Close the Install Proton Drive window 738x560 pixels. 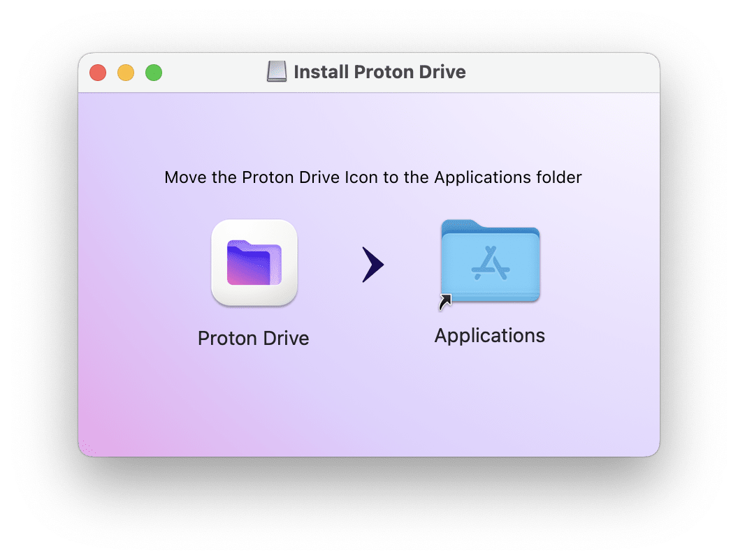click(x=98, y=73)
